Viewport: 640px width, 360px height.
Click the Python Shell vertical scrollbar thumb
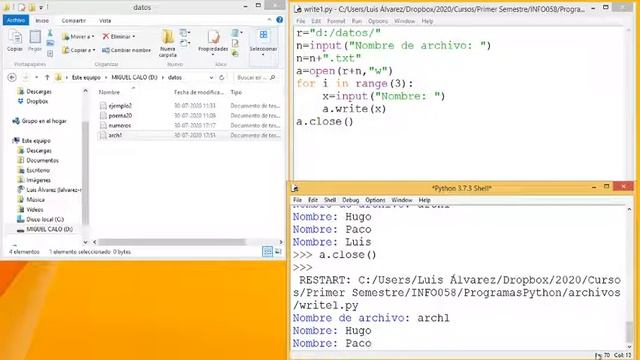[x=629, y=332]
